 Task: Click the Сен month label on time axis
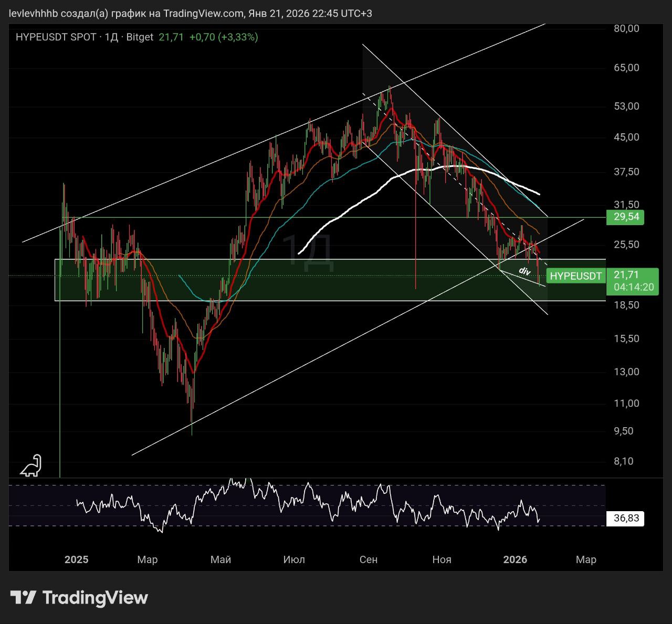coord(368,559)
